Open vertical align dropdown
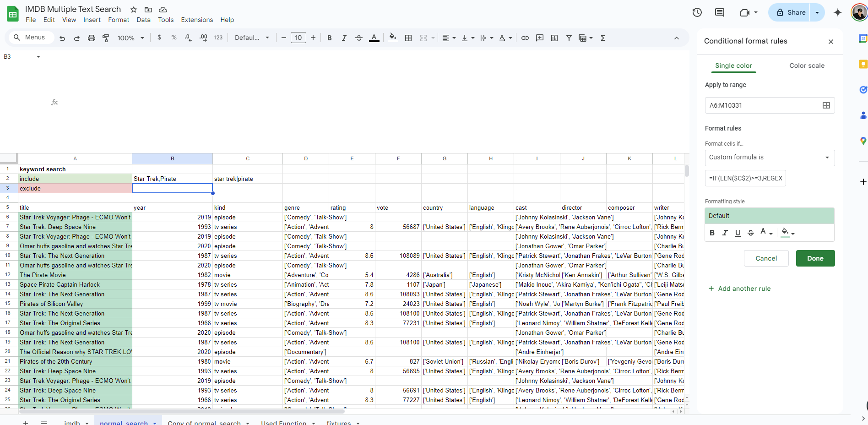This screenshot has height=425, width=868. click(468, 38)
